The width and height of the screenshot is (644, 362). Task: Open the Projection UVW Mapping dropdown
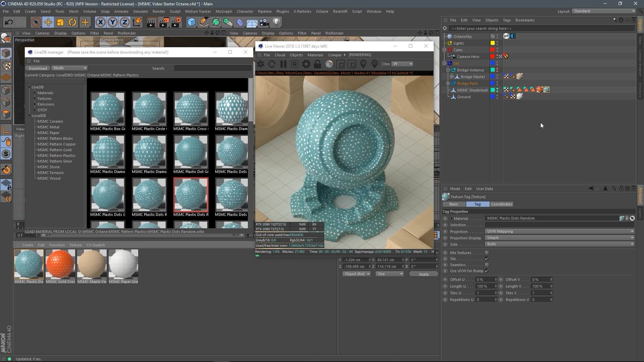(x=559, y=231)
